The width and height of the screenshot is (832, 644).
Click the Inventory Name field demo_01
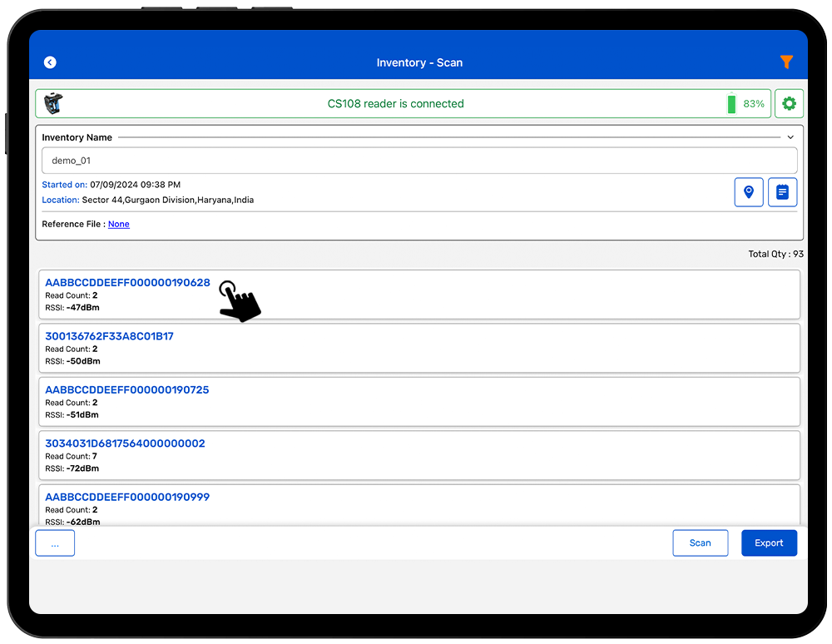pos(418,161)
